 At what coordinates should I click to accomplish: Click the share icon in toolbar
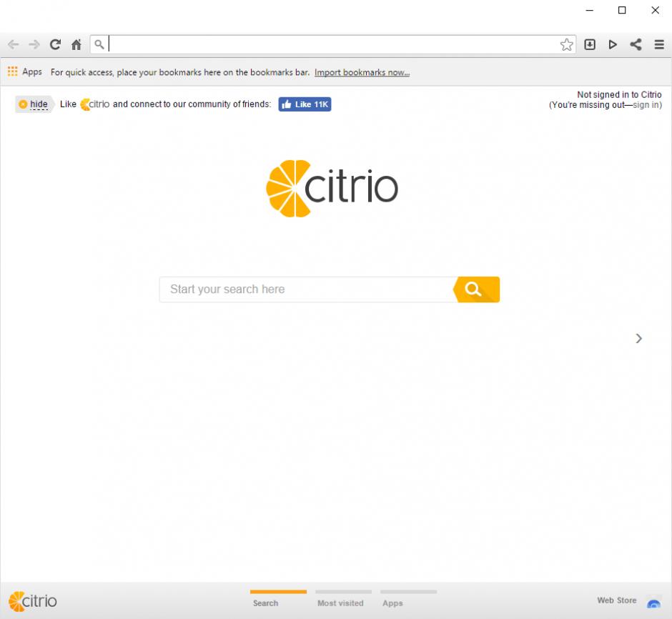click(636, 44)
